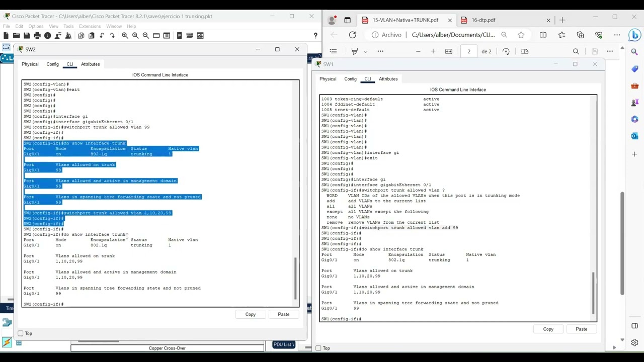The width and height of the screenshot is (644, 362).
Task: Open Edge tab actions menu icon
Action: point(347,20)
